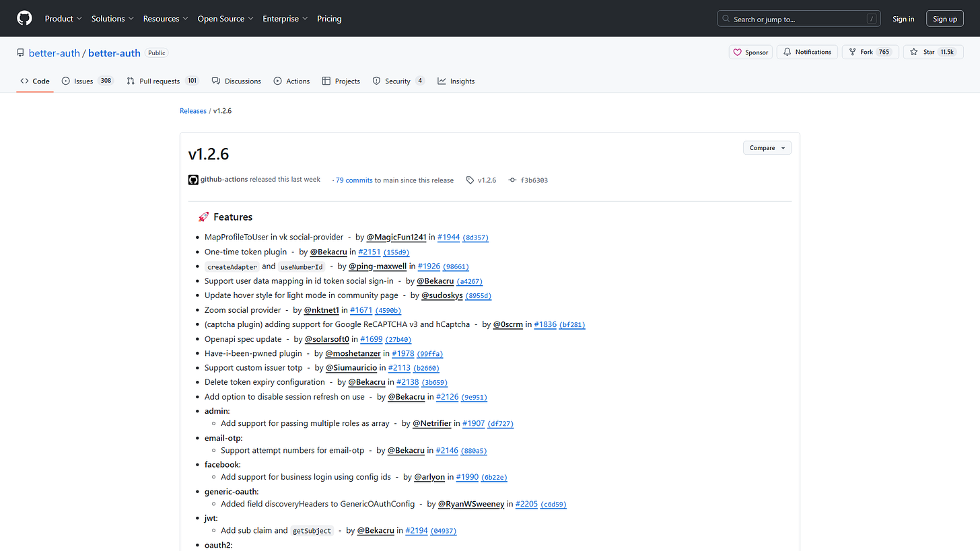Open pull request #2146
This screenshot has height=551, width=980.
click(x=447, y=450)
